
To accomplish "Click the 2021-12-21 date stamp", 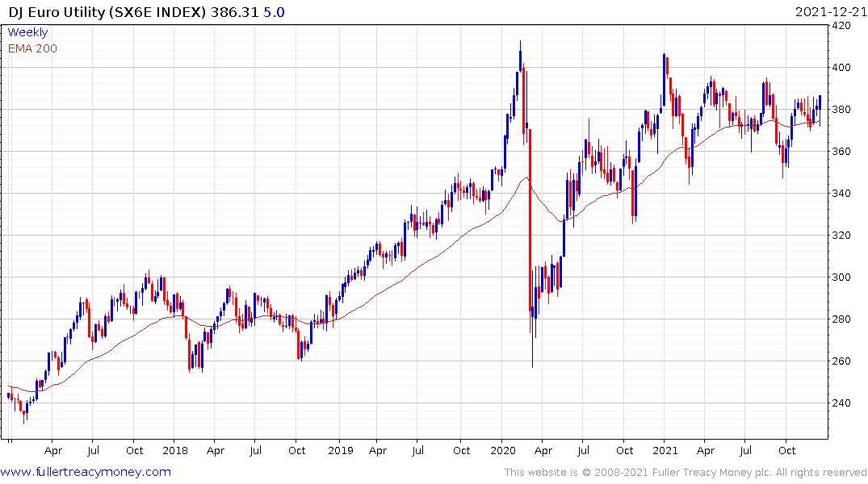I will click(x=831, y=12).
